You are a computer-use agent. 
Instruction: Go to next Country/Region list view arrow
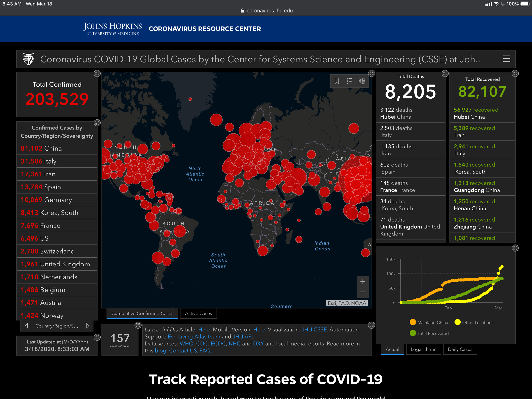(x=87, y=326)
